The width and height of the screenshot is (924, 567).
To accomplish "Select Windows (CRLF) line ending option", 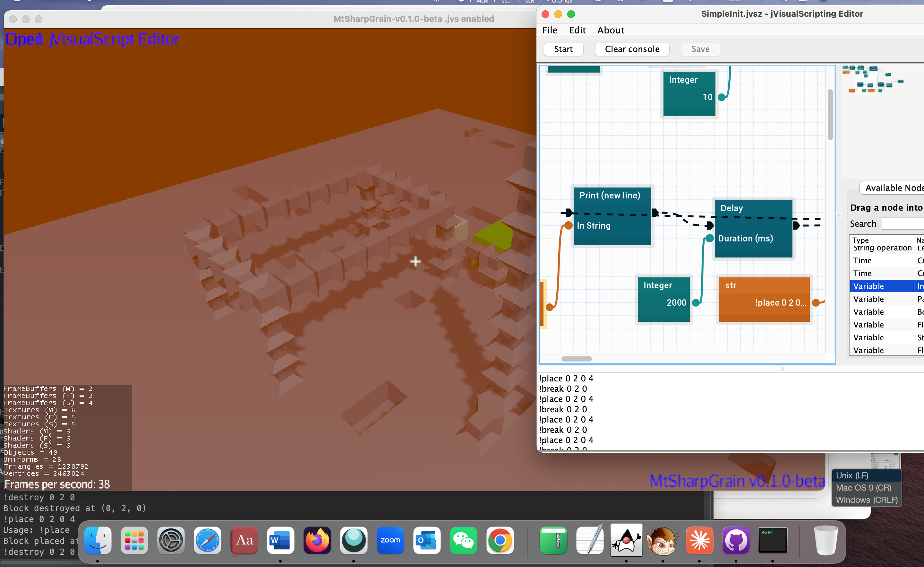I will pos(866,500).
